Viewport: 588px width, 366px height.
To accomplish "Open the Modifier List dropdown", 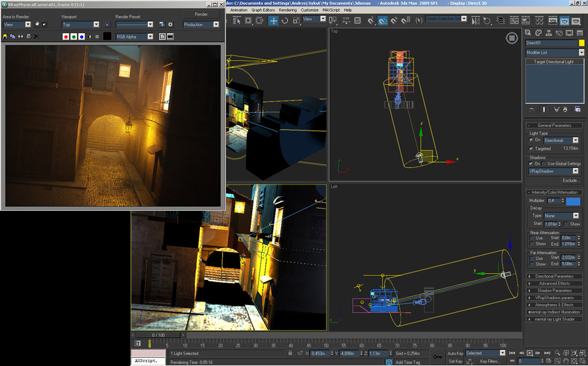I will tap(581, 52).
